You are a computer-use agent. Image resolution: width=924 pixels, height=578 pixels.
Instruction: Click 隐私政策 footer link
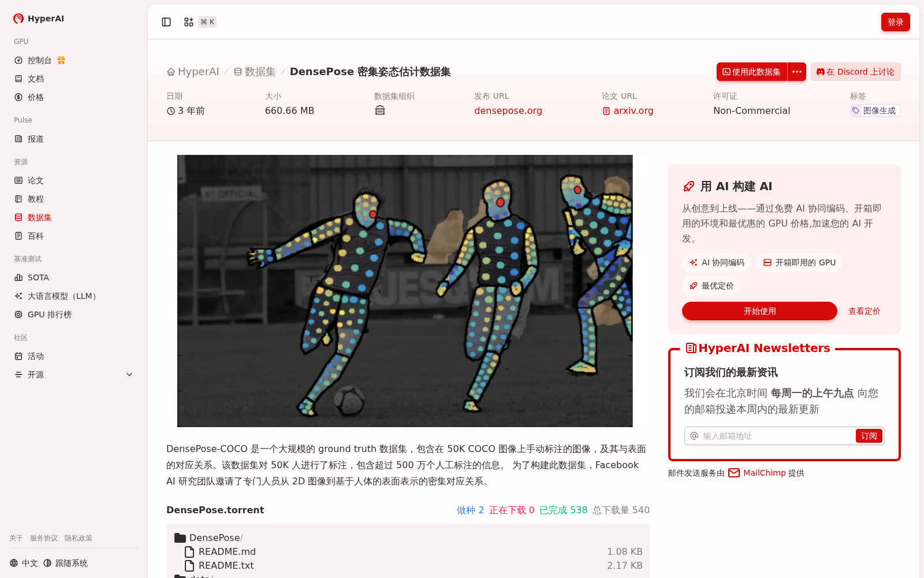click(79, 538)
